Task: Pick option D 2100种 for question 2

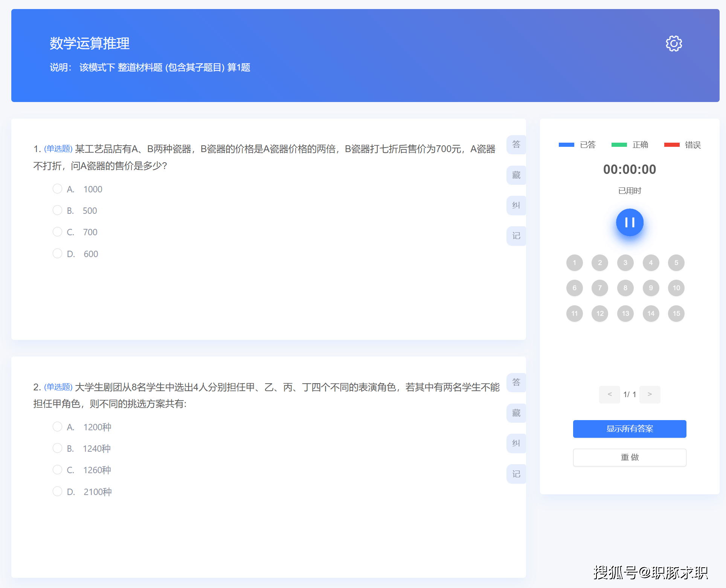Action: tap(57, 491)
